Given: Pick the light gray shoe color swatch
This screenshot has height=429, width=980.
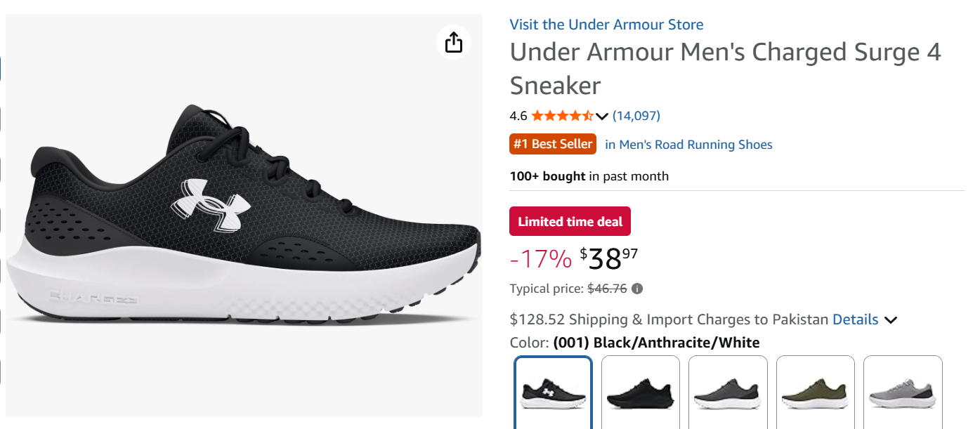Looking at the screenshot, I should click(x=903, y=392).
